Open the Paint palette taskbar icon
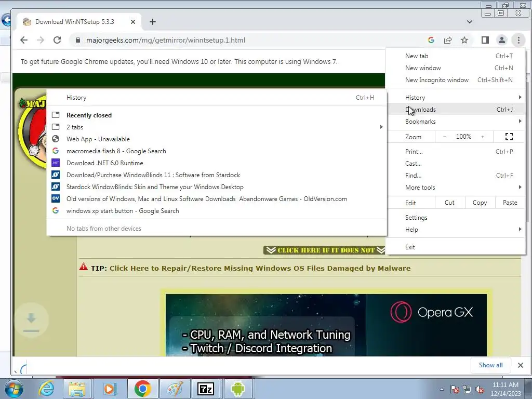 [175, 389]
